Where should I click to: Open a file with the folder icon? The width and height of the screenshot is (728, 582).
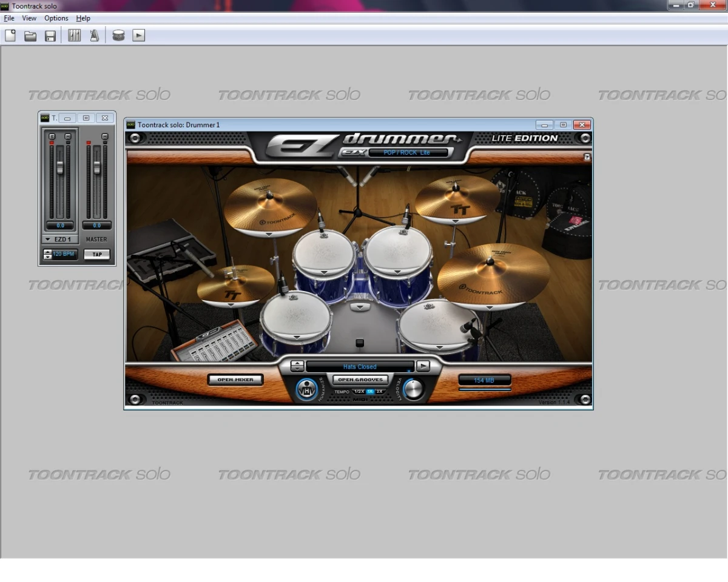[x=30, y=36]
